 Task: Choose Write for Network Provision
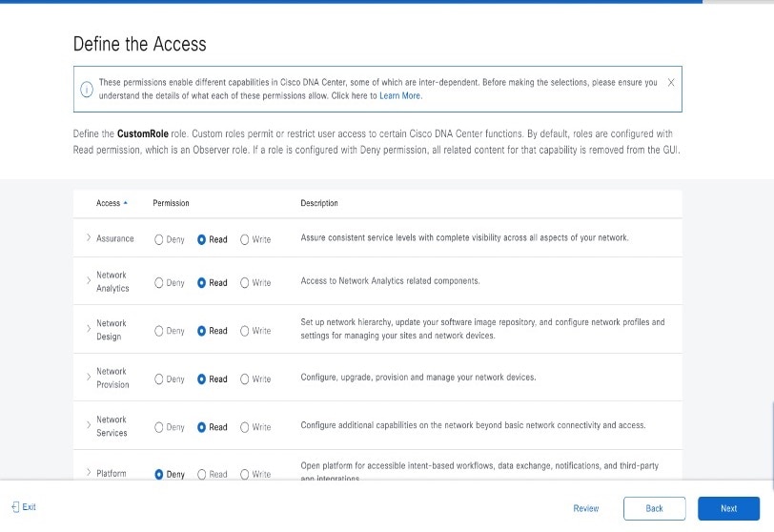pos(244,379)
